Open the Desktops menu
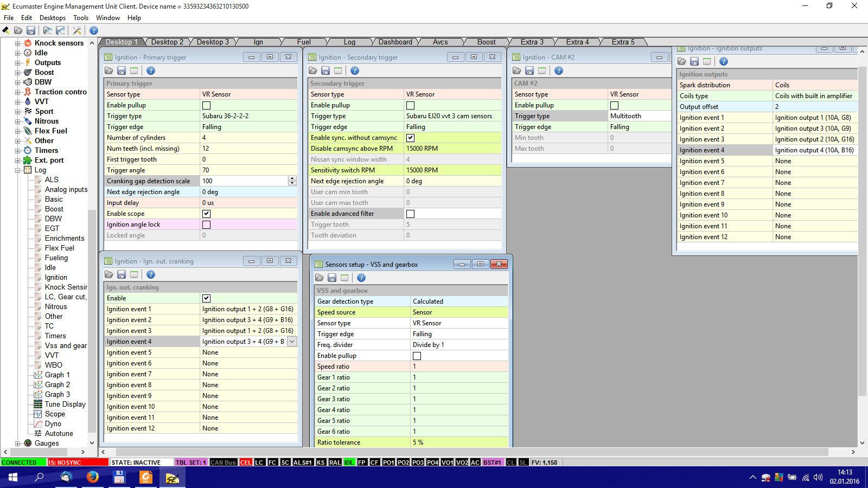Viewport: 868px width, 488px height. pos(53,18)
